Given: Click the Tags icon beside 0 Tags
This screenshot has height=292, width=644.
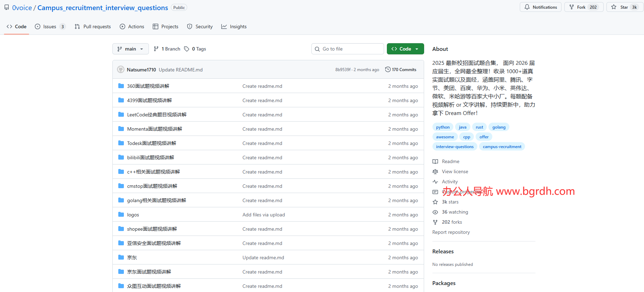Looking at the screenshot, I should click(187, 49).
